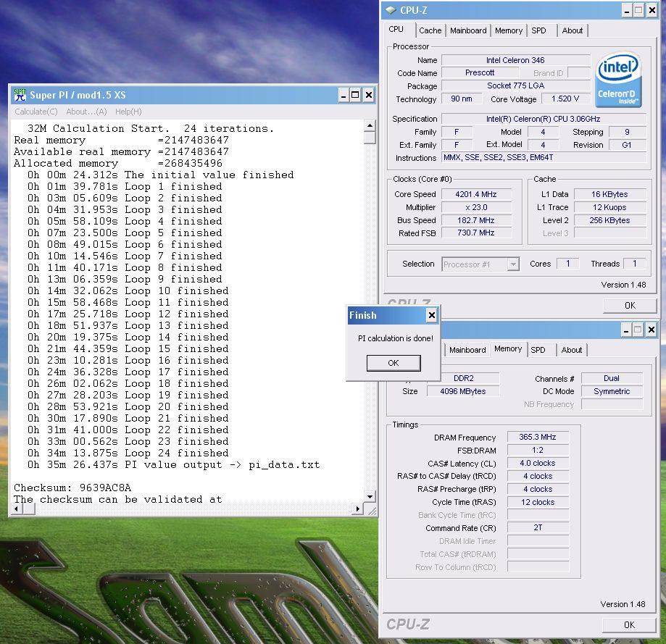Click the Super PI horizontal scrollbar thumb
The image size is (666, 644).
click(x=29, y=509)
